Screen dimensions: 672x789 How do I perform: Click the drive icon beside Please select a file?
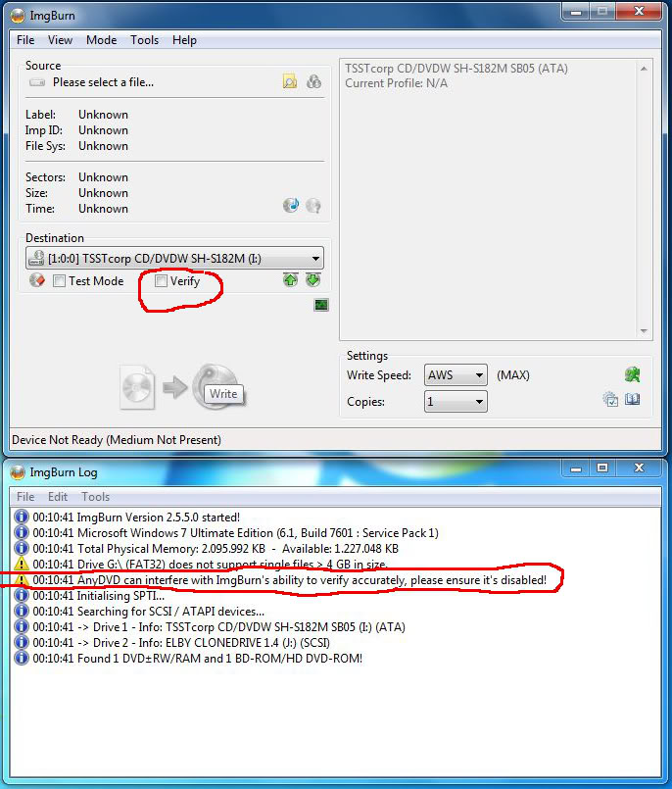[x=36, y=82]
